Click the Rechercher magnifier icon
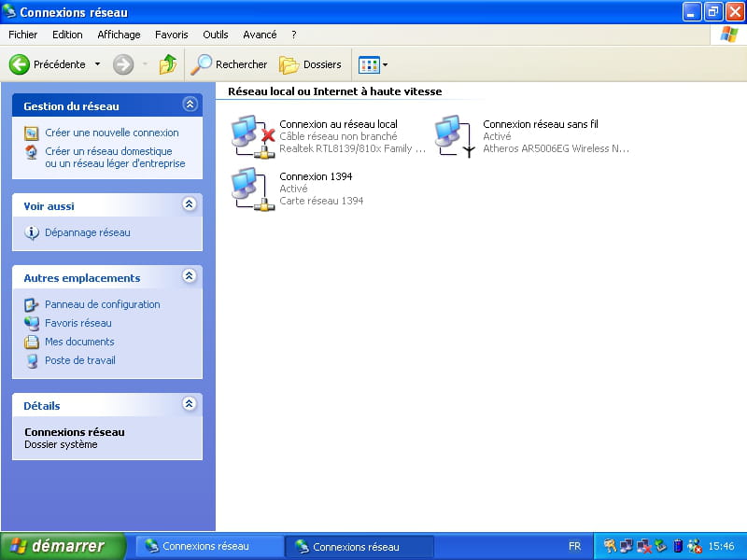The width and height of the screenshot is (747, 560). point(201,64)
